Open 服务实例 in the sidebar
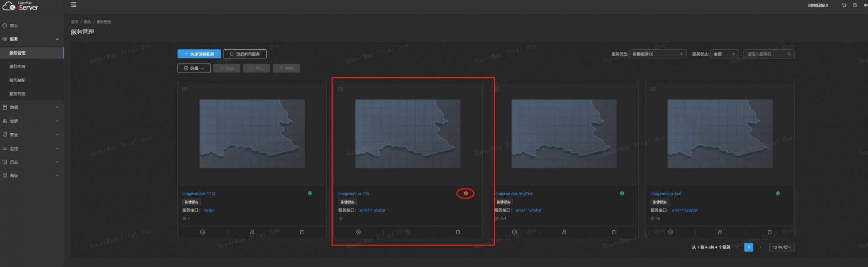 tap(32, 67)
